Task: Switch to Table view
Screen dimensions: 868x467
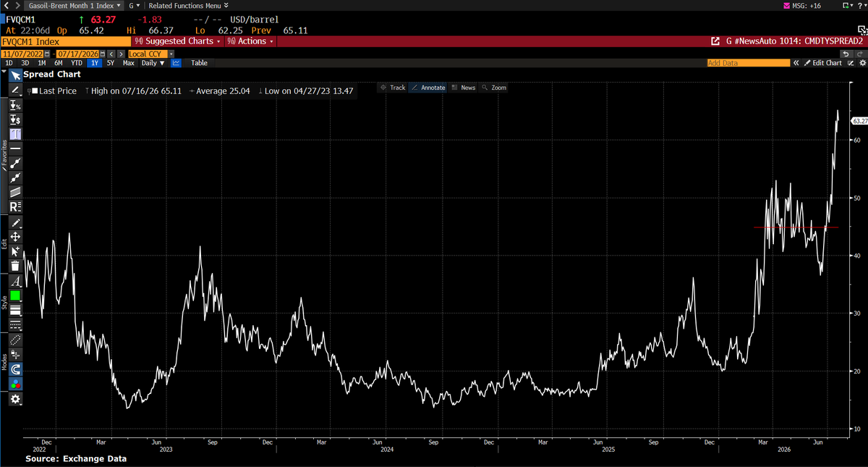Action: click(x=199, y=63)
